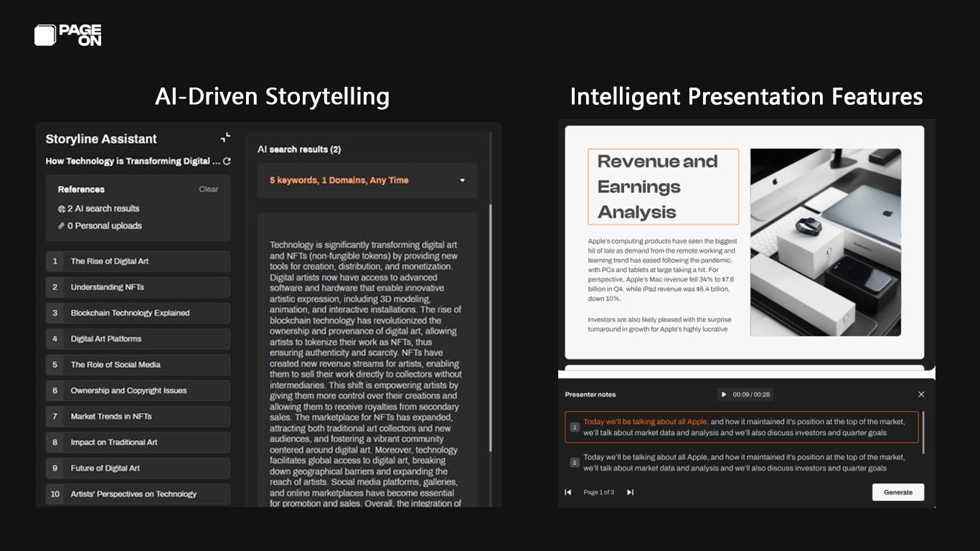This screenshot has height=551, width=980.
Task: Click the number 1 note badge
Action: (x=574, y=428)
